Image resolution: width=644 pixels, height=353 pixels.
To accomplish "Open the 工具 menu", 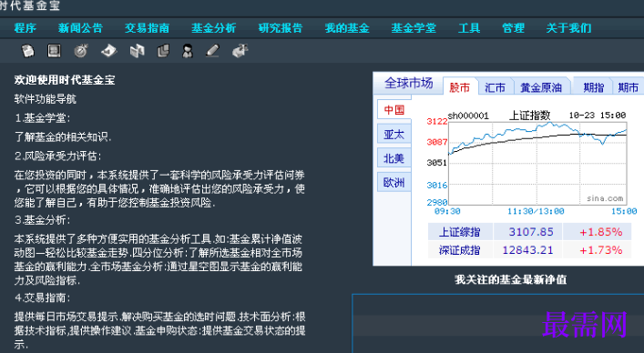I will click(469, 28).
